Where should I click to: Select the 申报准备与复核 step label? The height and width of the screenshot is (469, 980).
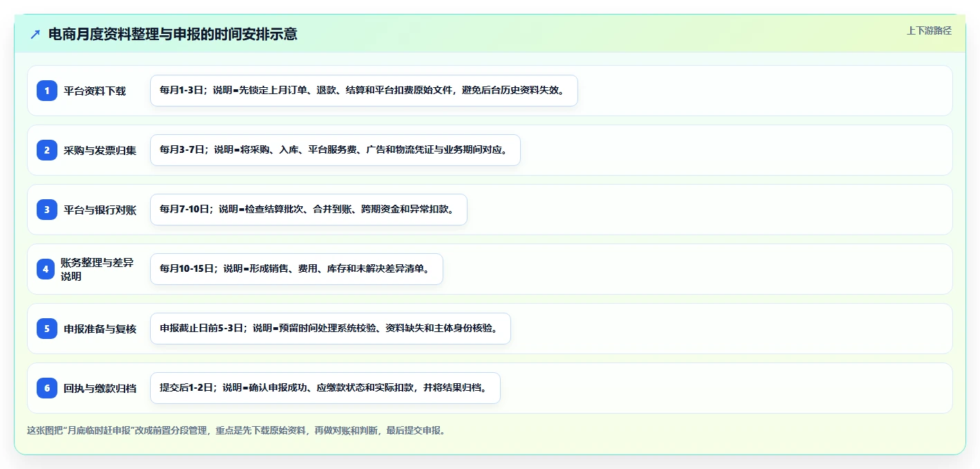100,329
